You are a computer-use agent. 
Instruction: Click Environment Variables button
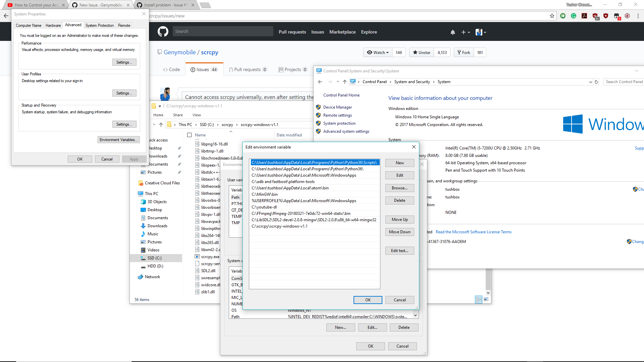click(118, 140)
